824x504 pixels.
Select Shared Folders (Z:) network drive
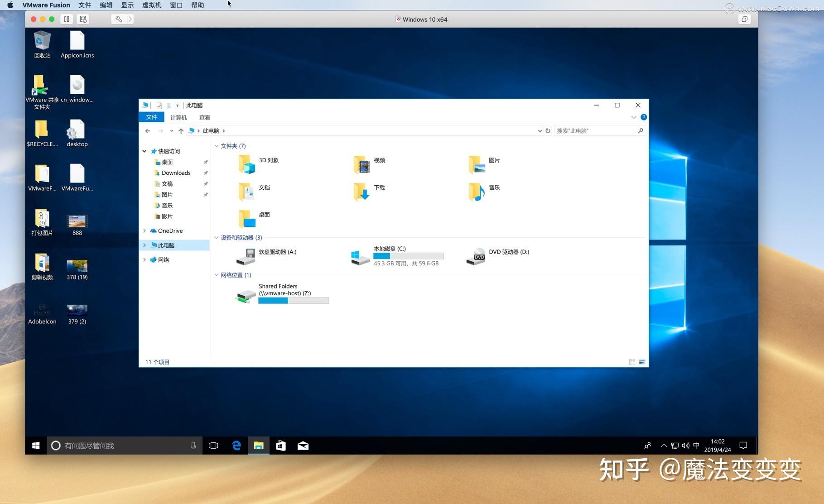pyautogui.click(x=282, y=294)
